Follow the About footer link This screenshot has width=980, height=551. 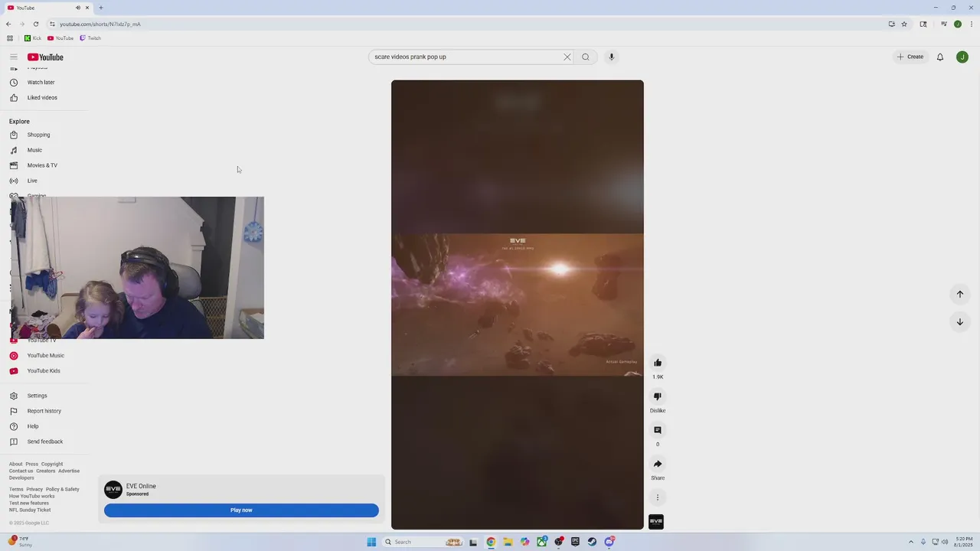coord(16,465)
